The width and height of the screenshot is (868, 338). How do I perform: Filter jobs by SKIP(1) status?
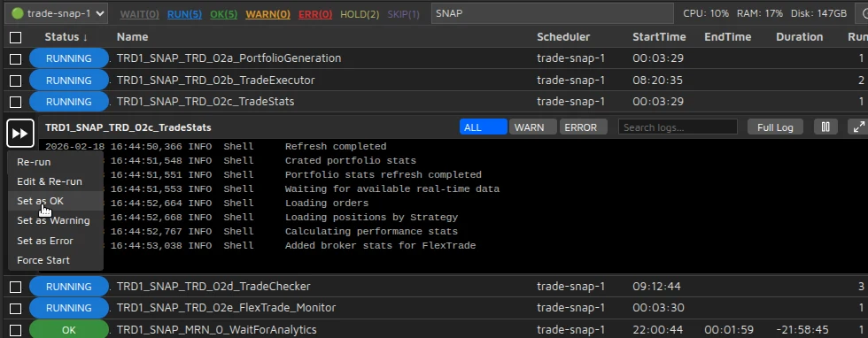[x=404, y=14]
